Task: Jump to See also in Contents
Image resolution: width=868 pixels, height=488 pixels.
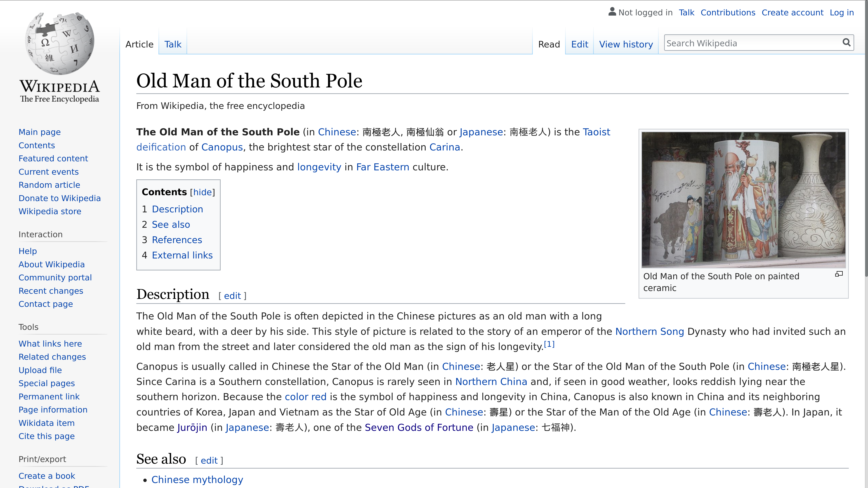Action: [x=171, y=225]
